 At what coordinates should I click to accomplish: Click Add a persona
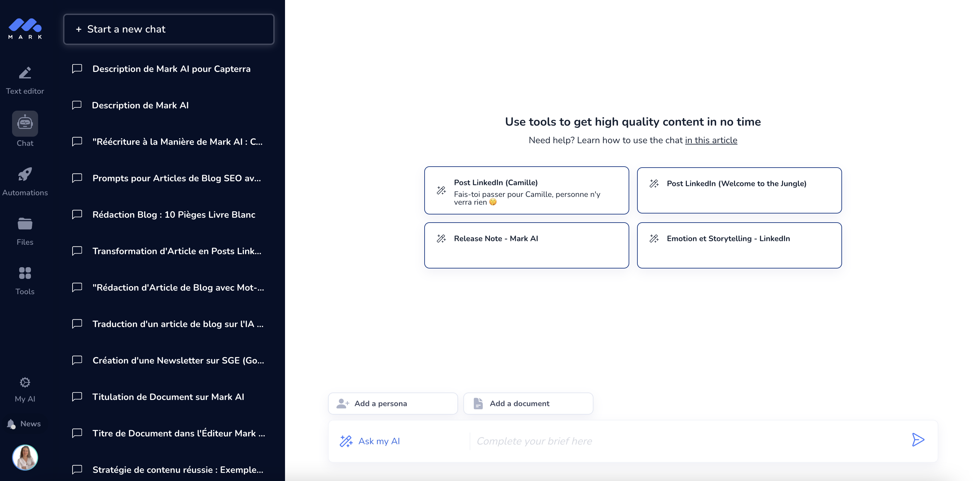[x=393, y=403]
